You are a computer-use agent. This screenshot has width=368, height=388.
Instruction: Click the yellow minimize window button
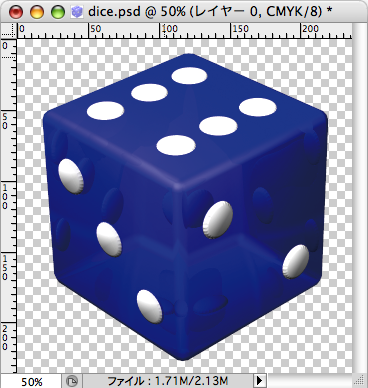click(37, 12)
